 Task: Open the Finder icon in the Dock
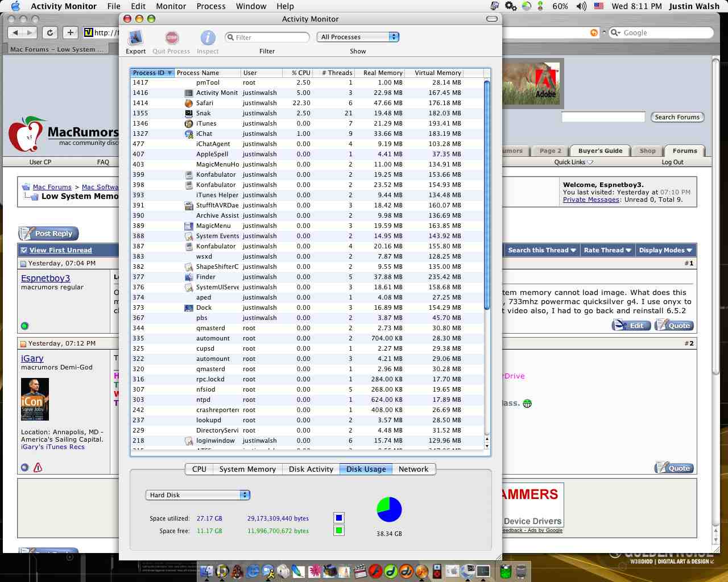click(x=206, y=571)
